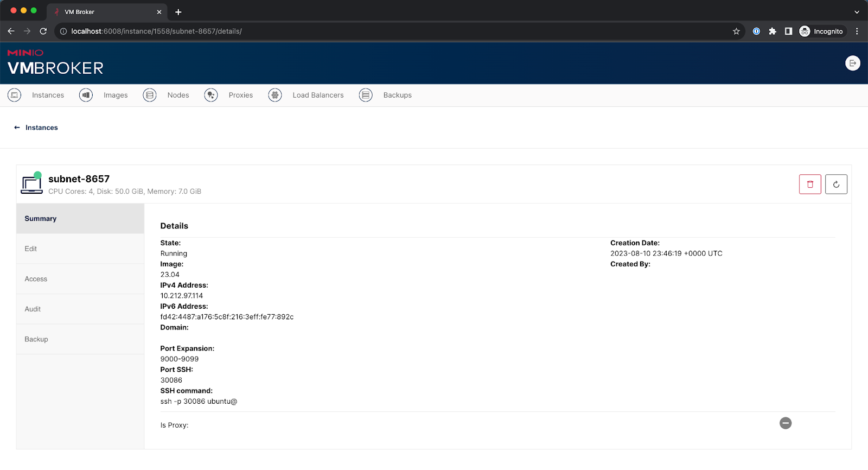Switch to the Edit tab
The width and height of the screenshot is (868, 470).
click(31, 249)
